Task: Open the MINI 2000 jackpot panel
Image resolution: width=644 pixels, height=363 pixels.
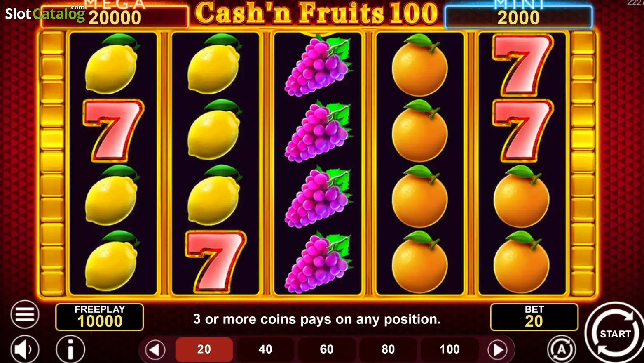Action: pos(518,16)
